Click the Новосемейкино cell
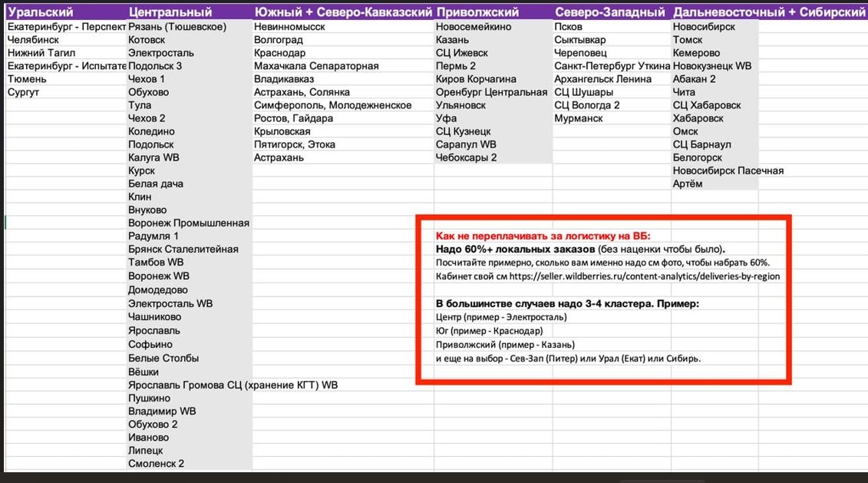Screen dimensions: 868x483 point(493,27)
